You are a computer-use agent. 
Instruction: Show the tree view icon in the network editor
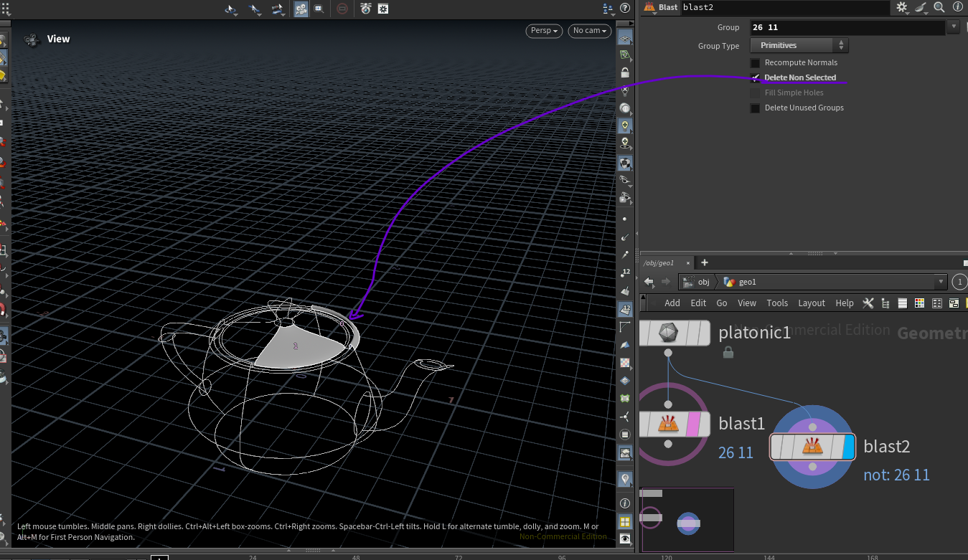885,303
